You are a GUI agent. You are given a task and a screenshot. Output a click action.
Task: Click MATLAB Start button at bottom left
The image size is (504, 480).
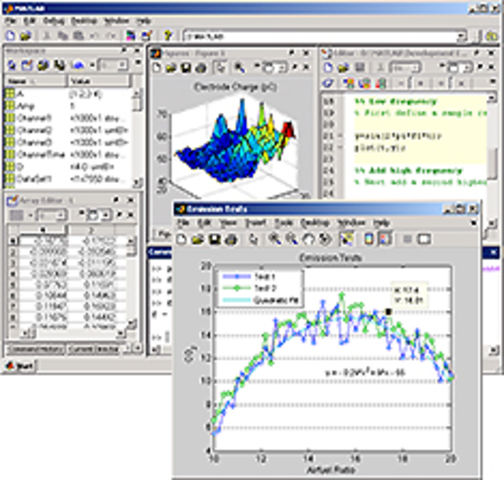pos(20,366)
